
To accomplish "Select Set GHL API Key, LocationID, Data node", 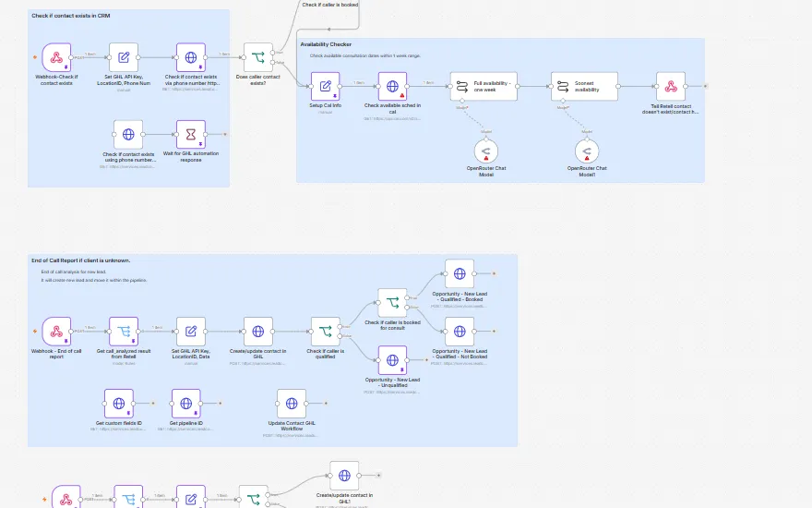I will tap(191, 332).
